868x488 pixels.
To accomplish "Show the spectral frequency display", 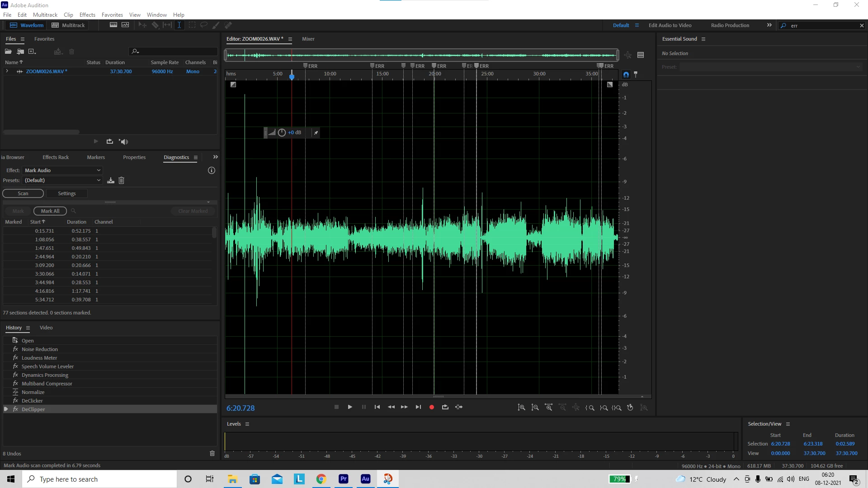I will click(x=113, y=25).
